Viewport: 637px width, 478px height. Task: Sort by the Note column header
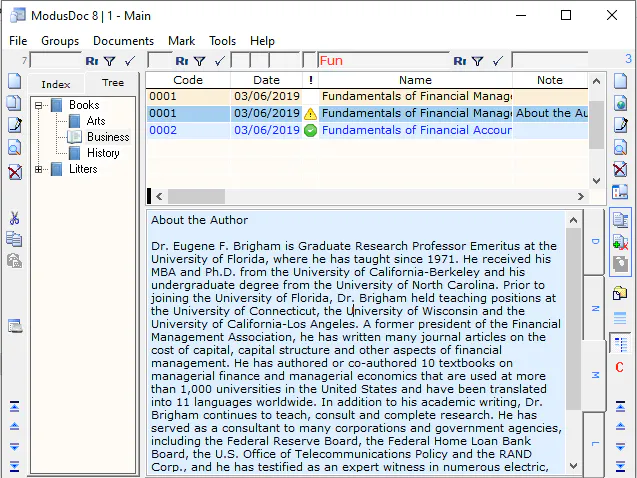[550, 80]
